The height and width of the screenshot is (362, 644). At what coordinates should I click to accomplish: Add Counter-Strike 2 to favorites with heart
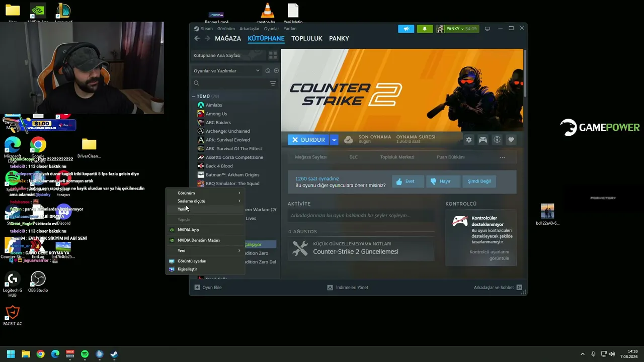pos(511,140)
